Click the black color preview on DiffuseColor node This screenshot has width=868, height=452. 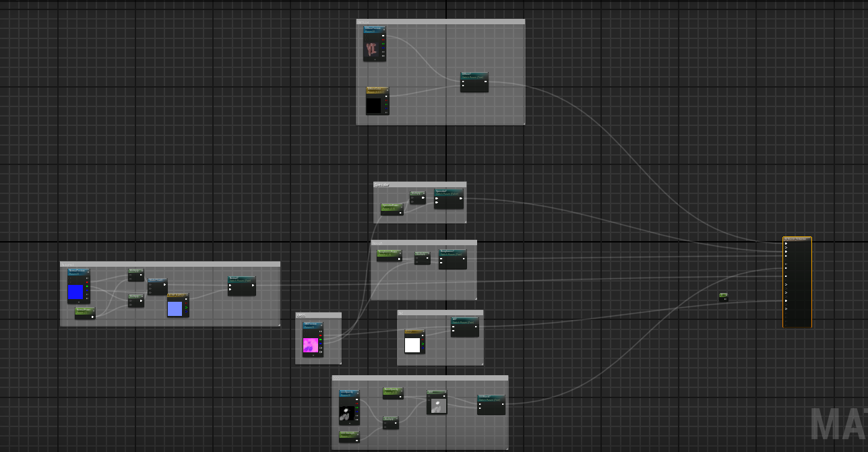point(373,106)
